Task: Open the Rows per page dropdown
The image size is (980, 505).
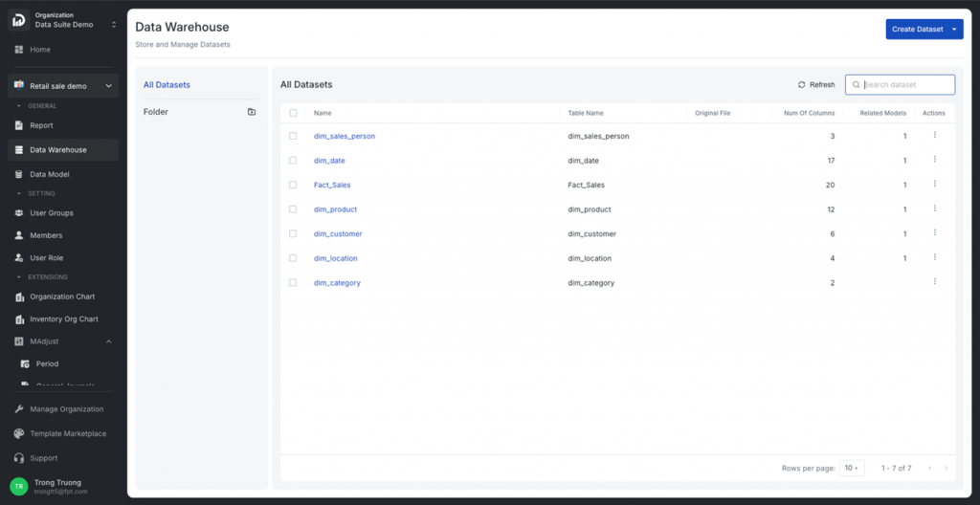Action: pos(851,468)
